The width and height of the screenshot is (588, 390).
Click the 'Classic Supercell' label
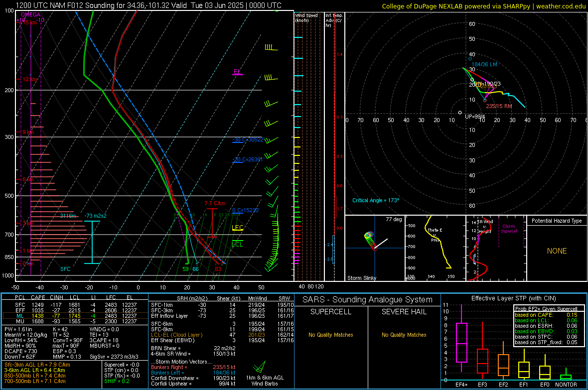pos(509,229)
